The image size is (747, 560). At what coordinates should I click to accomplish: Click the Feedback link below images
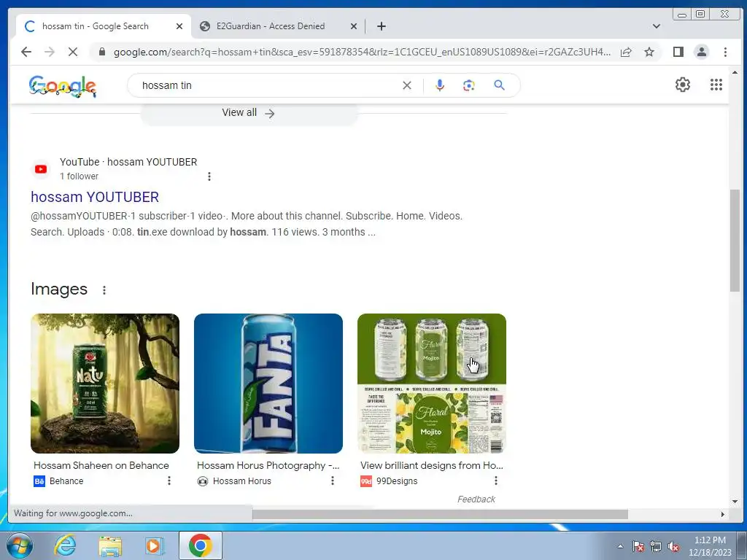click(x=476, y=499)
